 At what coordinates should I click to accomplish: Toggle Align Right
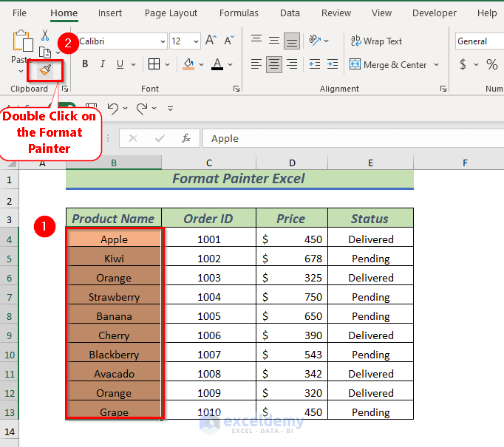tap(292, 64)
